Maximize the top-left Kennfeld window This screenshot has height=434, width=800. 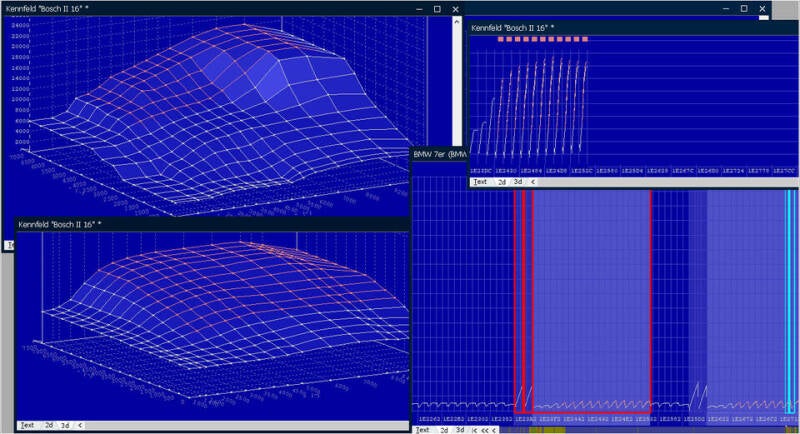(437, 9)
